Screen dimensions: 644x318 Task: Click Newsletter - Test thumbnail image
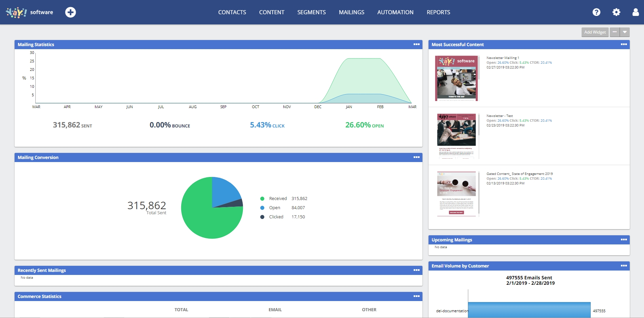click(x=456, y=136)
